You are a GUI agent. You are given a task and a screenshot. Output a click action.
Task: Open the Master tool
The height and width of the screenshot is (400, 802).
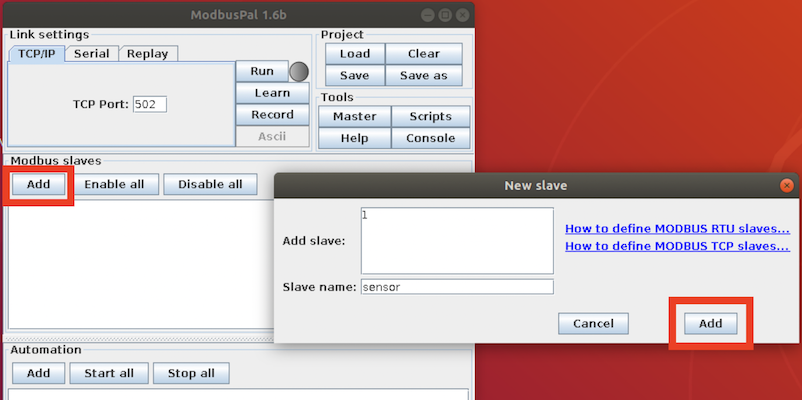pos(354,117)
